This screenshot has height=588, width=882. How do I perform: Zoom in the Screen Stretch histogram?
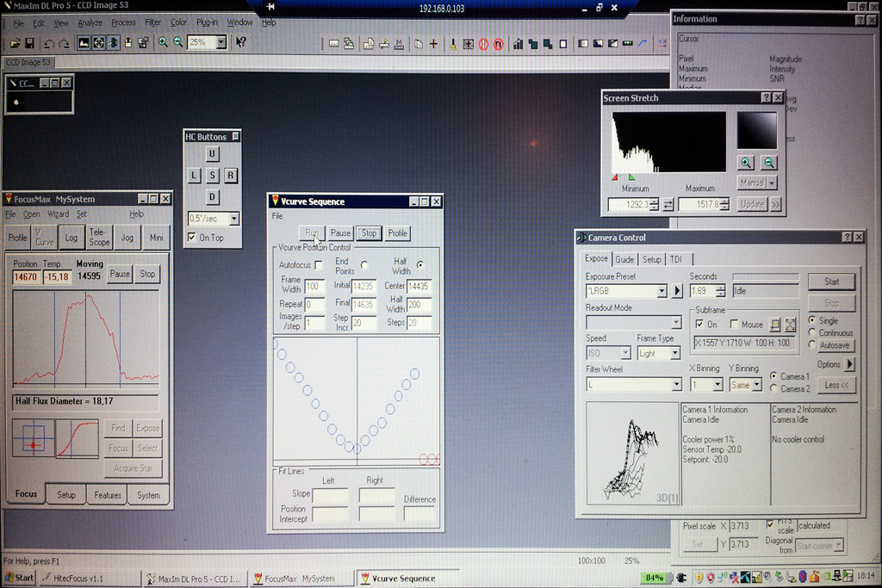(746, 163)
